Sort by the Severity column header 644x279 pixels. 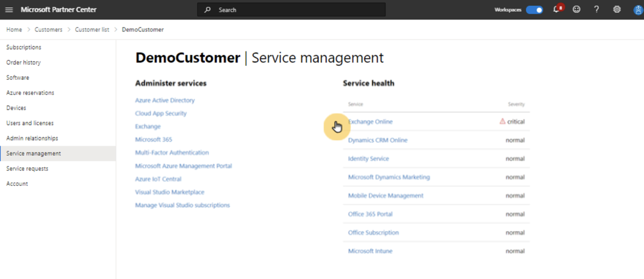[x=515, y=104]
